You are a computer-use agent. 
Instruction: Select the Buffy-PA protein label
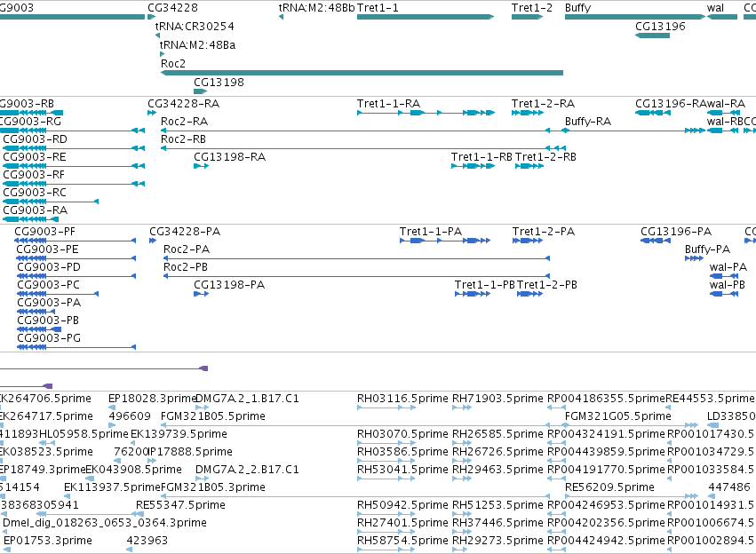[x=708, y=249]
